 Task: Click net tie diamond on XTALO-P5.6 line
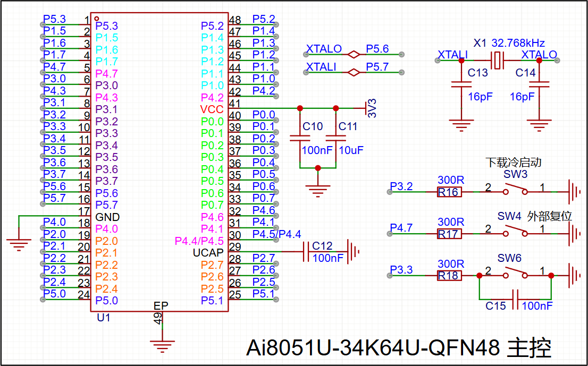click(354, 55)
